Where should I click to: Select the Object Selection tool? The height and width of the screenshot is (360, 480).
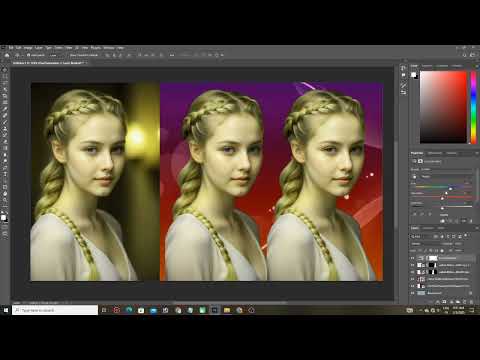[5, 89]
